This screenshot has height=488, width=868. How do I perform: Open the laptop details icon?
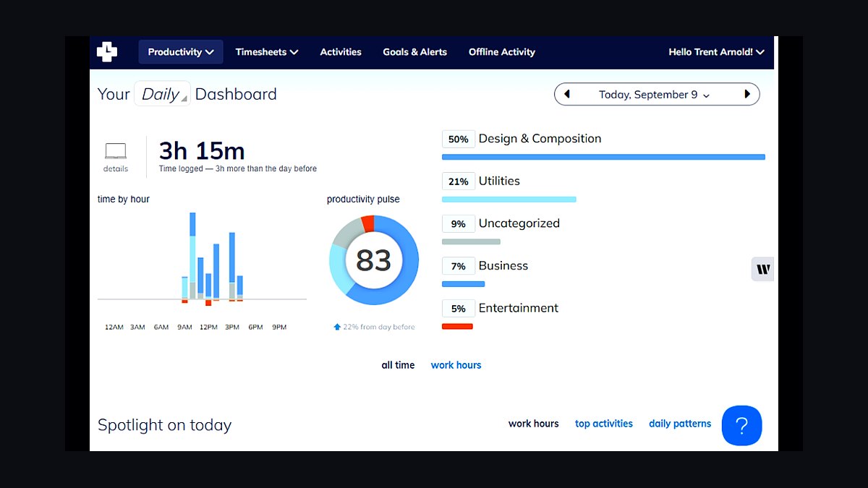[x=116, y=151]
